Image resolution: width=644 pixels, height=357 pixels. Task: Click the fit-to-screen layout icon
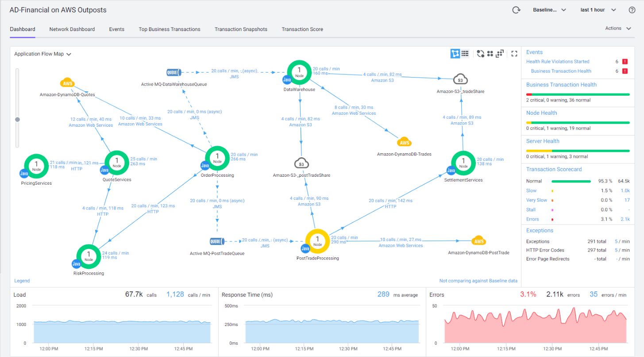pos(500,54)
